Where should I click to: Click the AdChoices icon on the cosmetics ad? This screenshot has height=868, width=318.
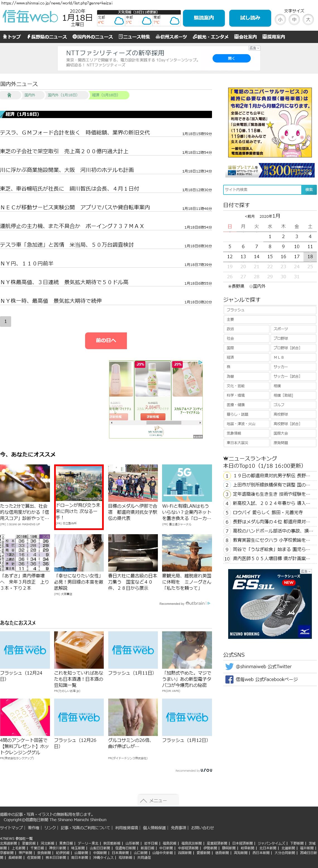201,363
